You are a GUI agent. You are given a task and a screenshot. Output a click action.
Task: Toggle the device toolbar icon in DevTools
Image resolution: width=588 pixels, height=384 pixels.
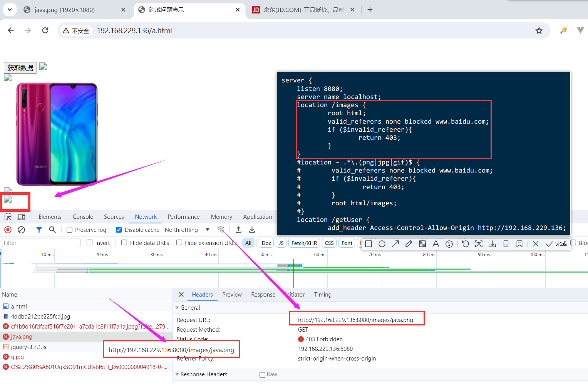coord(22,217)
